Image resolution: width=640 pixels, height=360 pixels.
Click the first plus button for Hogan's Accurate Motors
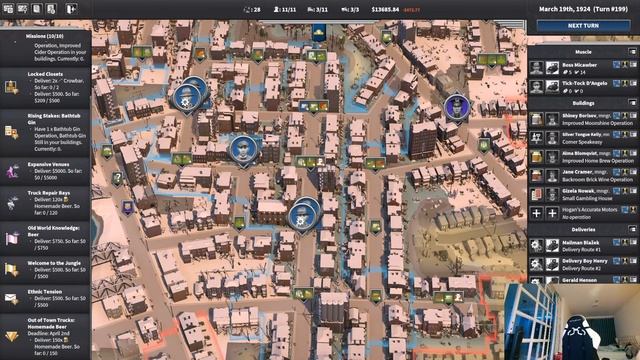pos(536,213)
